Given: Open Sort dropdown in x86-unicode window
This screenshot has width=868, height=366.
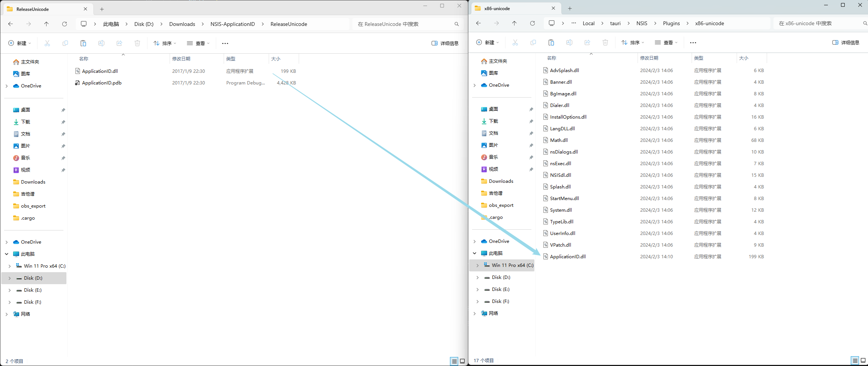Looking at the screenshot, I should (633, 43).
